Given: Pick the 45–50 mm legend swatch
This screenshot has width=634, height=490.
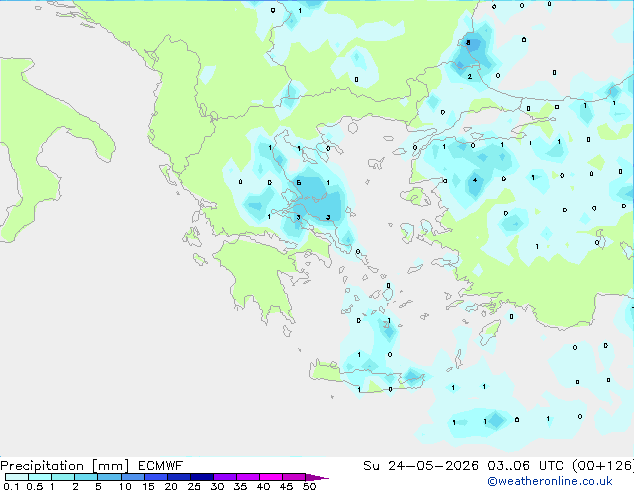Looking at the screenshot, I should click(294, 477).
